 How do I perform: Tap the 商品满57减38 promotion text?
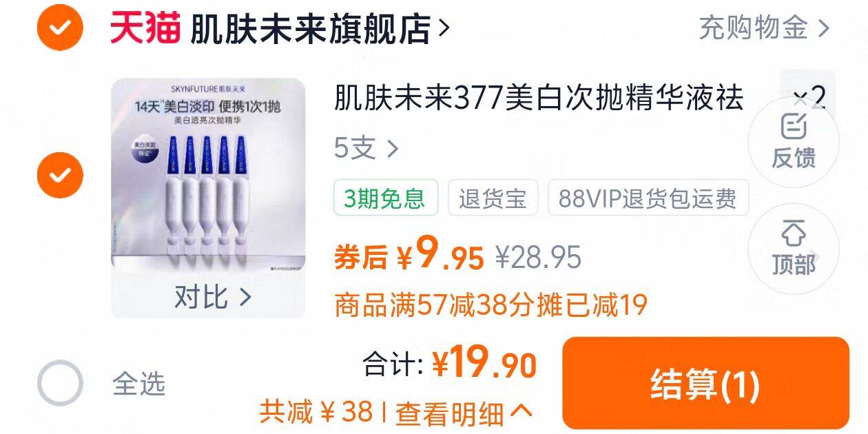pos(490,304)
